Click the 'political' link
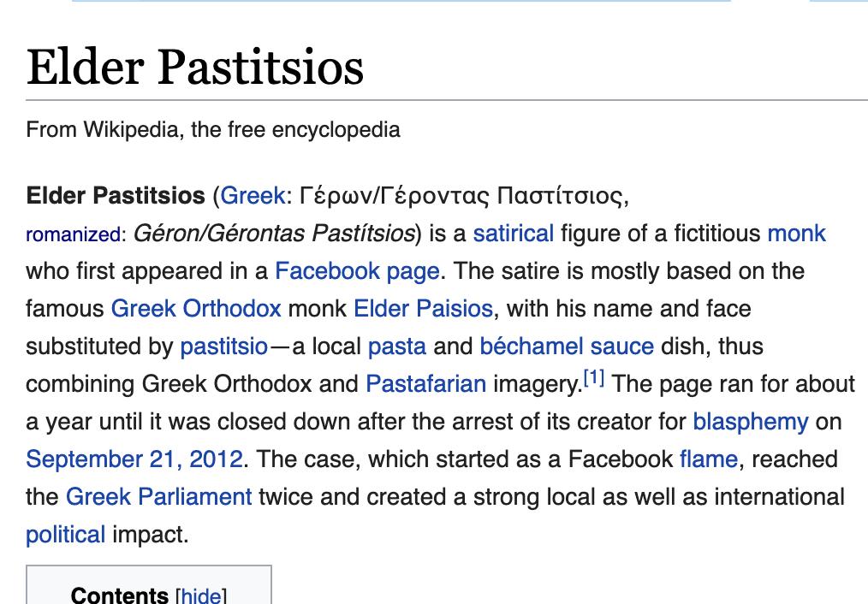 pyautogui.click(x=65, y=535)
